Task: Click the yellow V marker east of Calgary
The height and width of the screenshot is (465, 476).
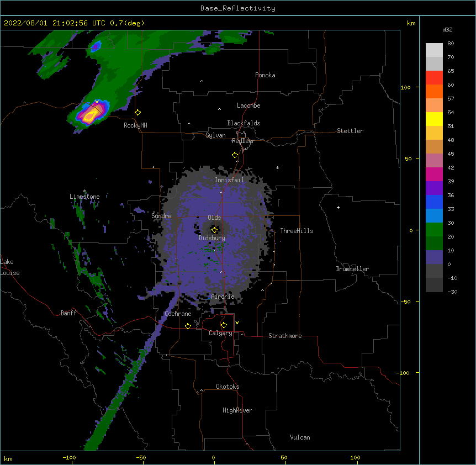Action: coord(237,323)
